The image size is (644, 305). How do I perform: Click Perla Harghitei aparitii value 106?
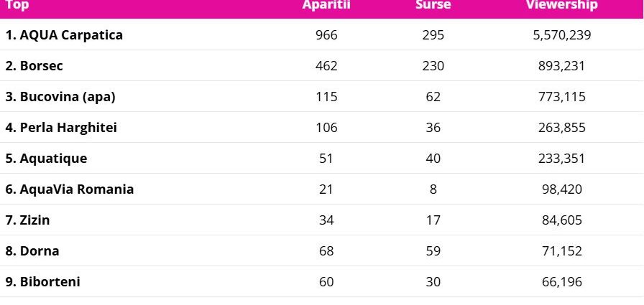pyautogui.click(x=326, y=128)
